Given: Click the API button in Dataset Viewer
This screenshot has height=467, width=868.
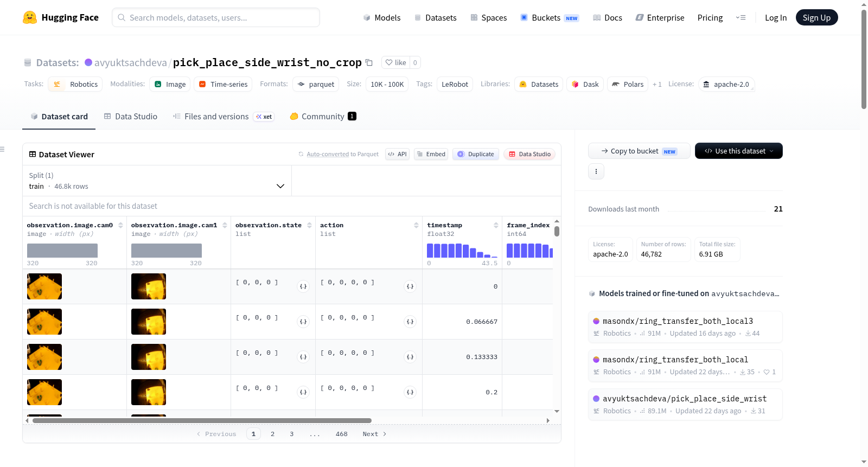Looking at the screenshot, I should (397, 154).
